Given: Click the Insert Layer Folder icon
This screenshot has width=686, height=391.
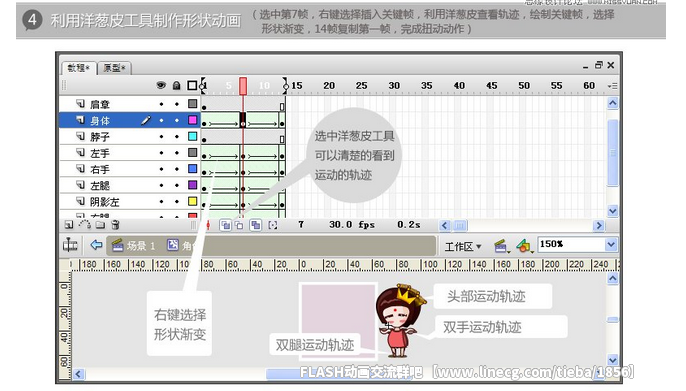Looking at the screenshot, I should tap(101, 225).
